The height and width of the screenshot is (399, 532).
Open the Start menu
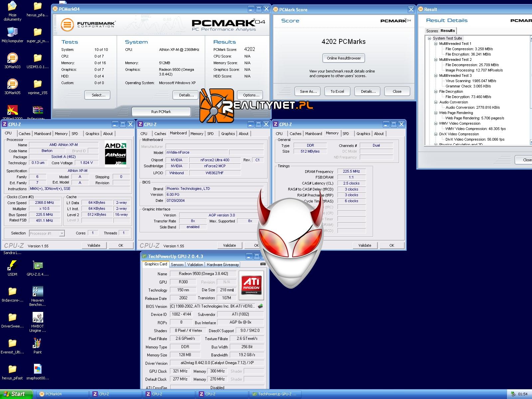pyautogui.click(x=16, y=394)
